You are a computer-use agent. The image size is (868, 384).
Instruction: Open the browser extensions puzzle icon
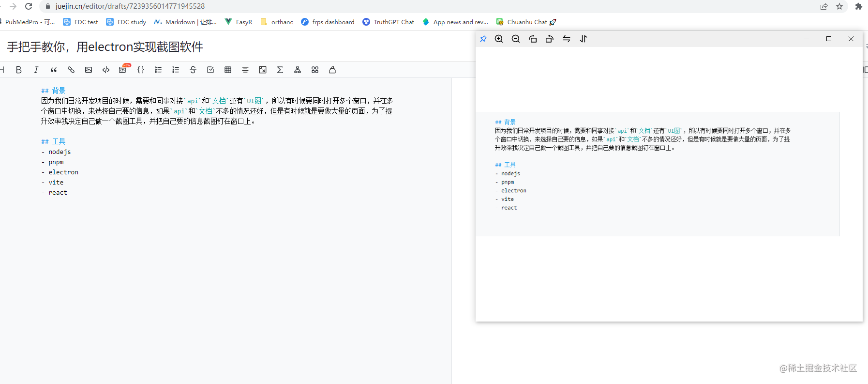pos(859,6)
